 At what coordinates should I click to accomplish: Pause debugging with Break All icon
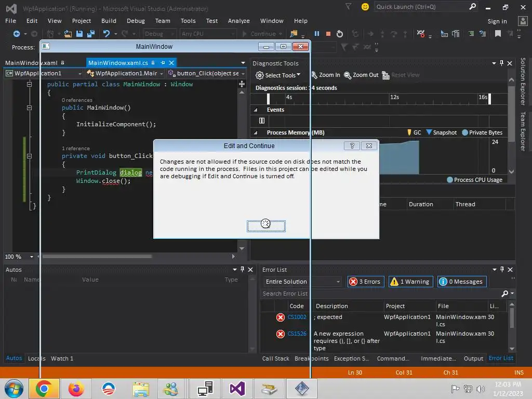pos(317,34)
